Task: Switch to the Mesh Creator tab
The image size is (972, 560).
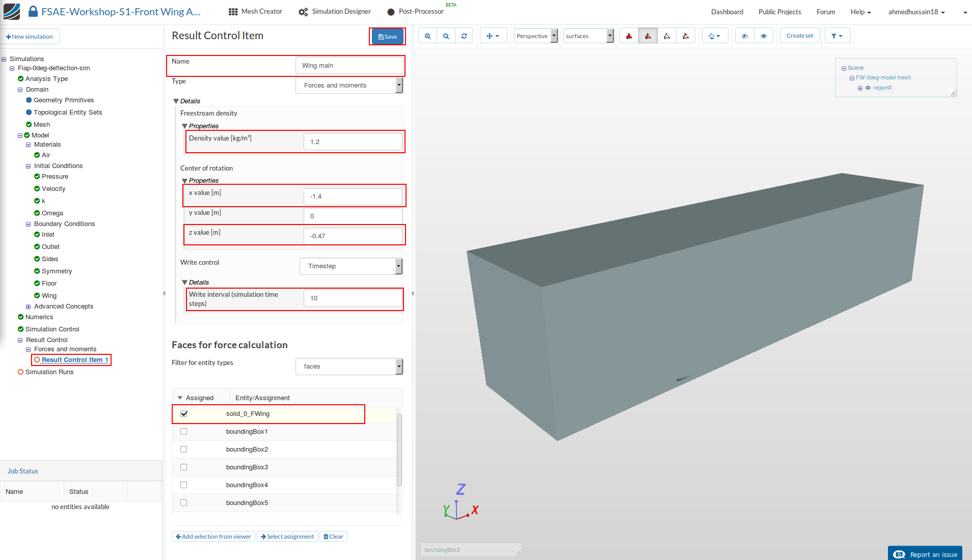Action: pos(255,12)
